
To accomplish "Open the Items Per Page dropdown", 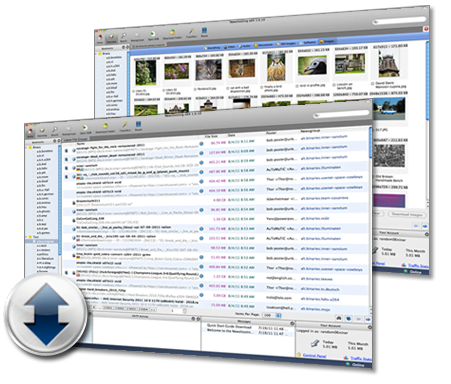I will pyautogui.click(x=272, y=315).
